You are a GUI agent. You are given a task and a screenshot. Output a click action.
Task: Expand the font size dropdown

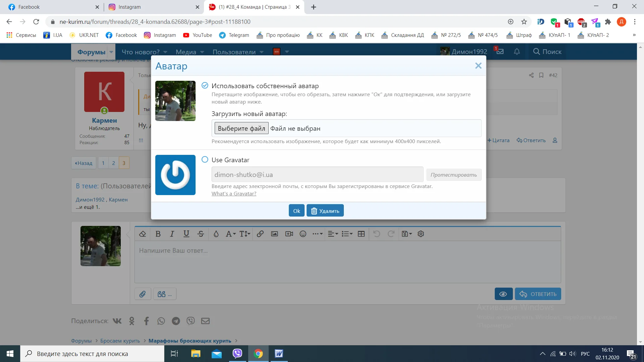coord(245,234)
